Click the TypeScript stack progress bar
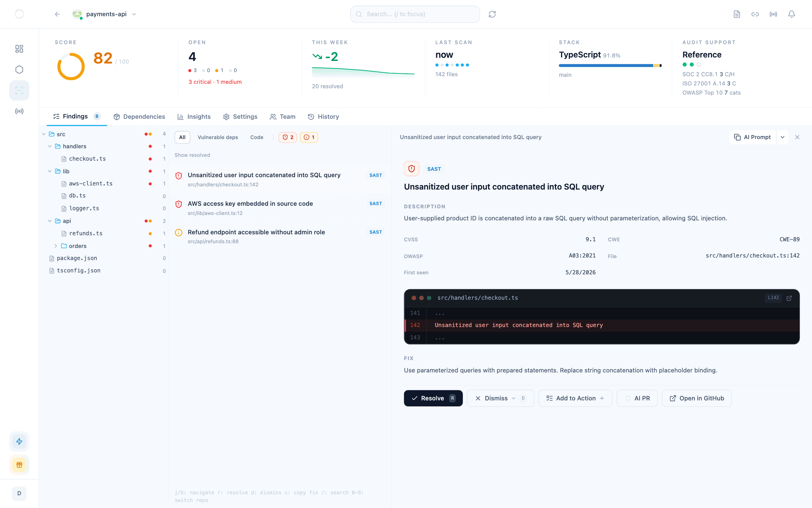Screen dimensions: 812x508 pyautogui.click(x=610, y=65)
